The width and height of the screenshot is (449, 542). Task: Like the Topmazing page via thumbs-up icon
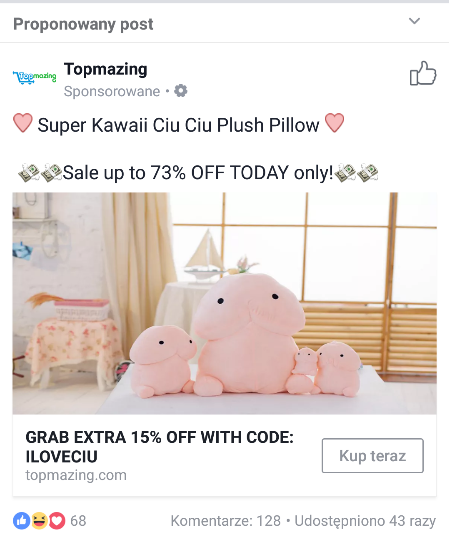pos(423,73)
